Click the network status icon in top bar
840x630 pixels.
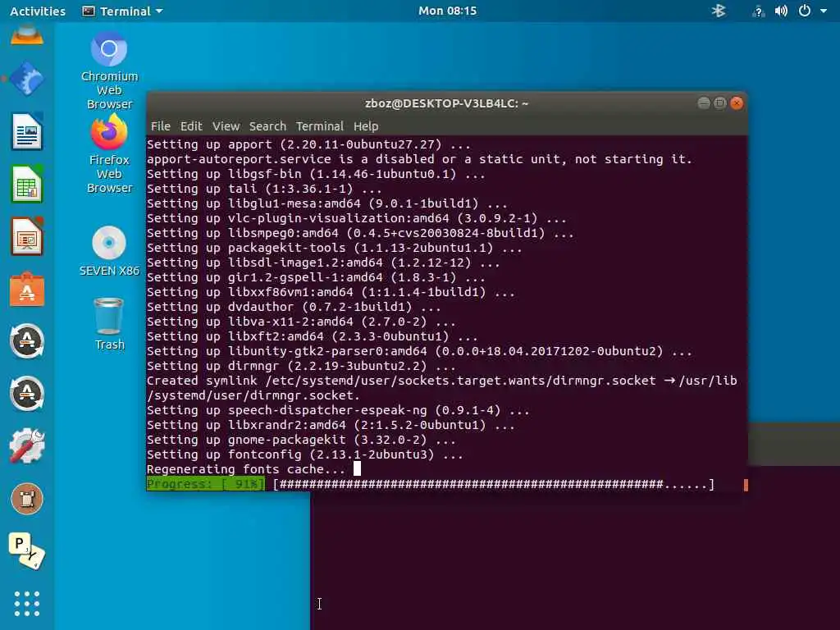click(758, 11)
